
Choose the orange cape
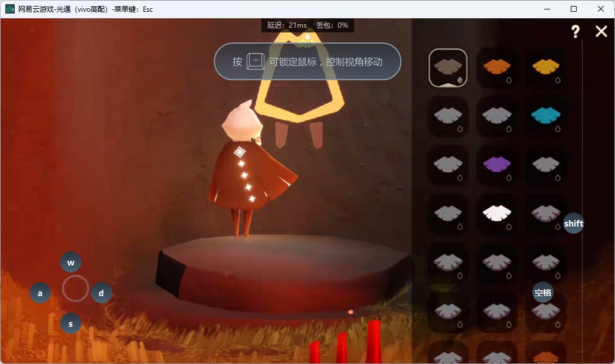pyautogui.click(x=496, y=68)
